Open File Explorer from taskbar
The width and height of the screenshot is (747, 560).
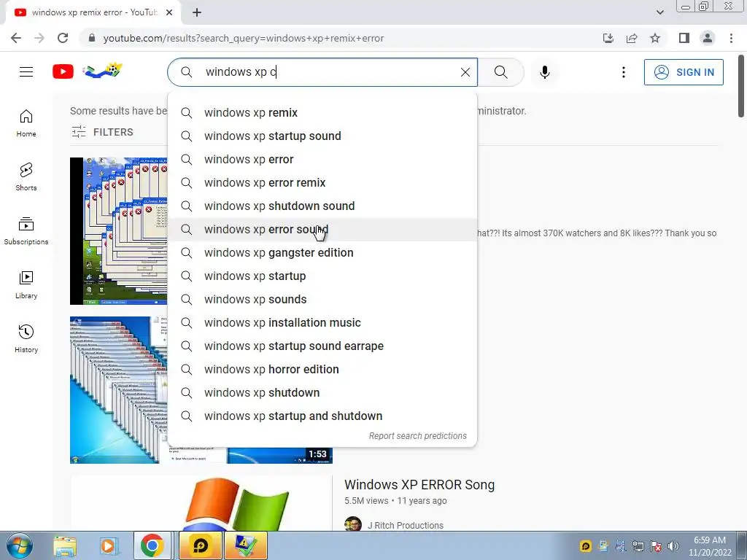(x=65, y=545)
